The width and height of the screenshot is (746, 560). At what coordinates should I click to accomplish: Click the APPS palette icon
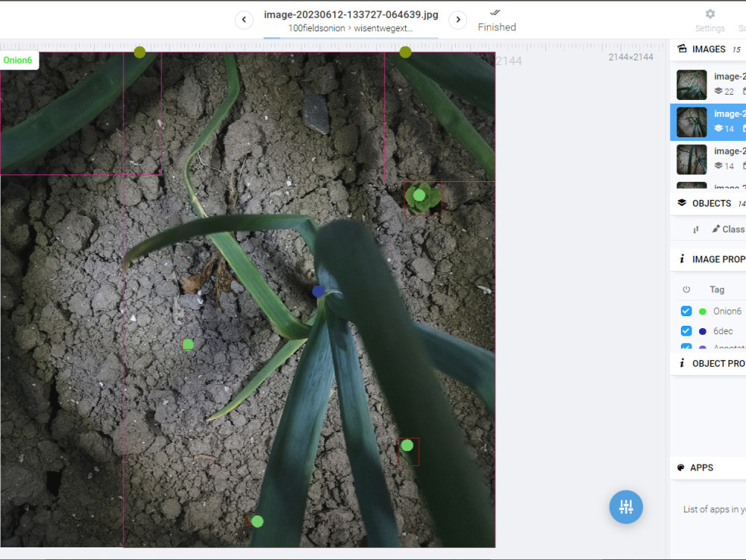pos(681,468)
